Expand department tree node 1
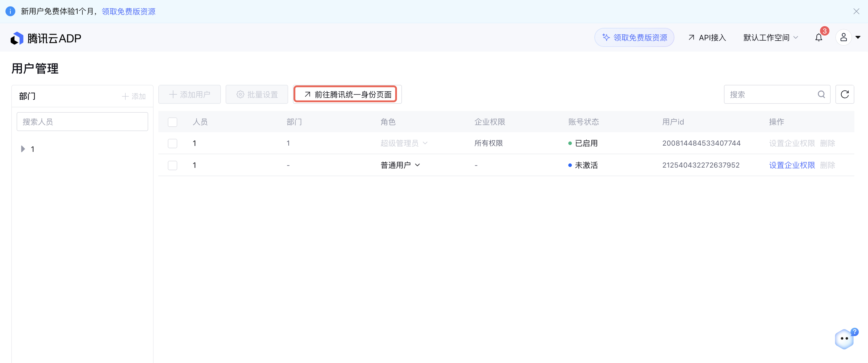Viewport: 868px width, 363px height. pos(23,149)
